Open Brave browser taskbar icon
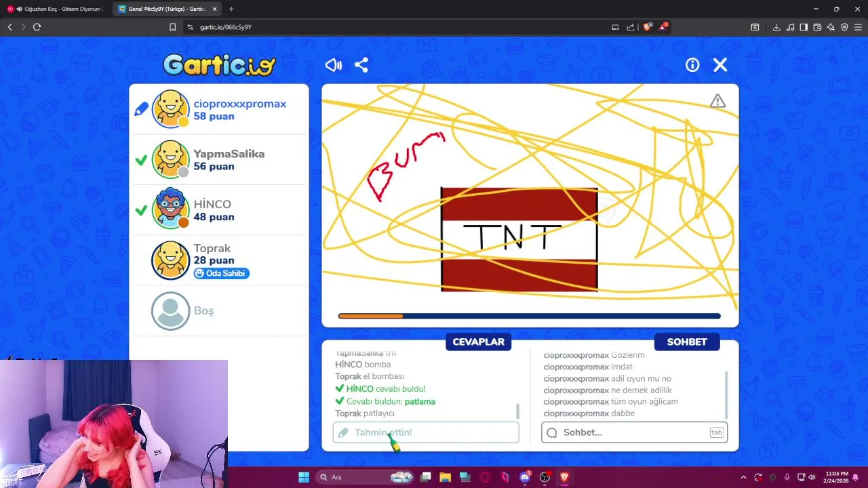868x488 pixels. pos(564,477)
